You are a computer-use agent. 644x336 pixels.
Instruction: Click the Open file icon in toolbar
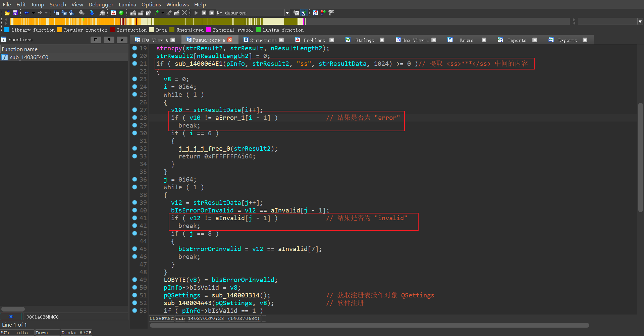pos(7,13)
